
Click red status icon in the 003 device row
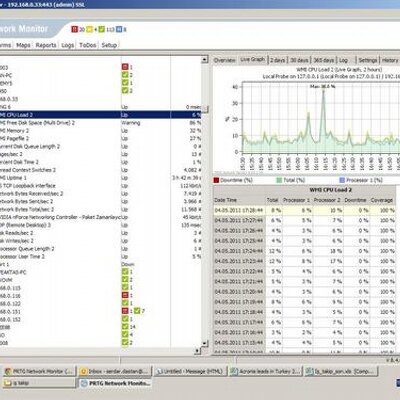point(125,67)
